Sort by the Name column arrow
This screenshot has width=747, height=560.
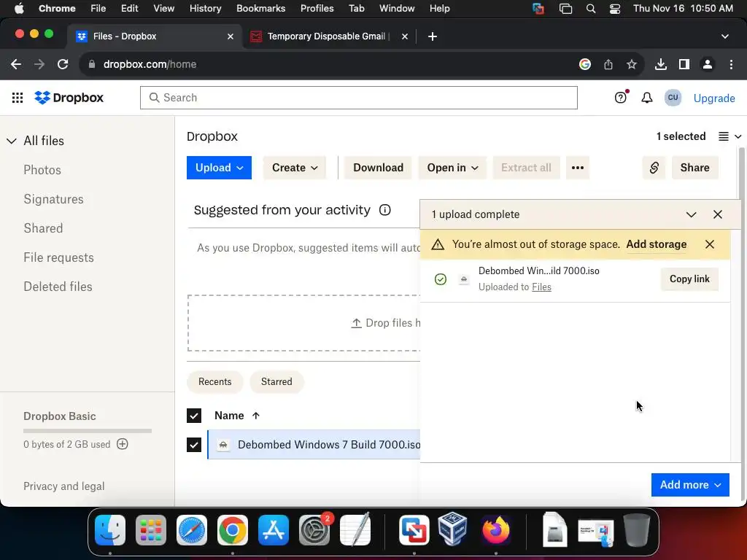click(x=256, y=416)
